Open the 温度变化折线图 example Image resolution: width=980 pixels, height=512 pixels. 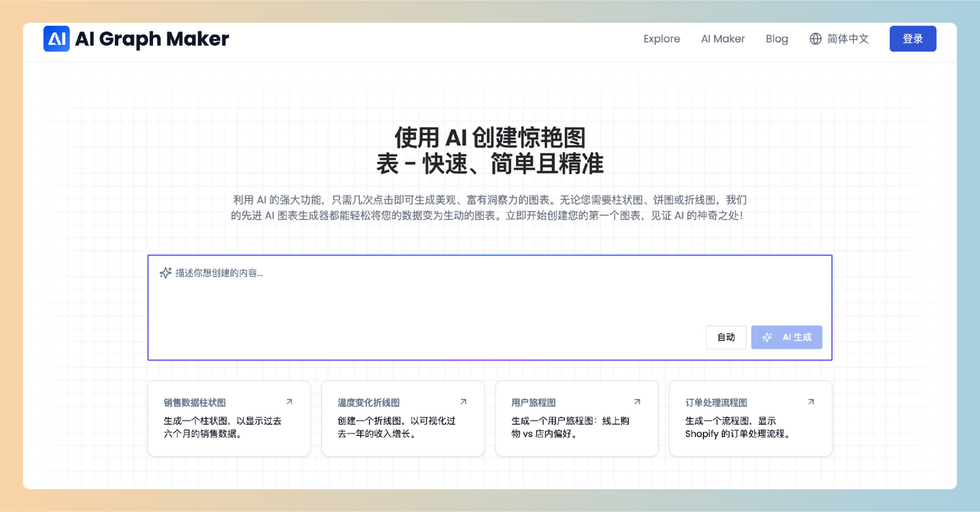point(403,418)
